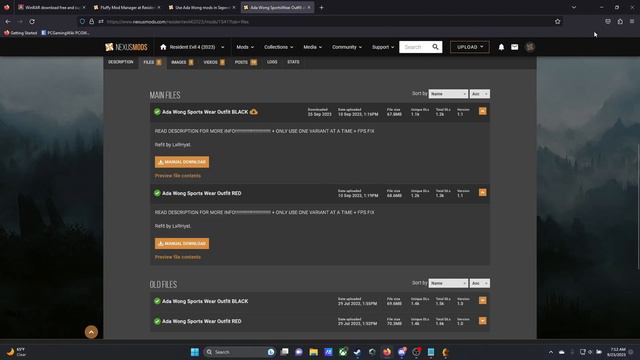This screenshot has height=360, width=640.
Task: Click green check icon on main Outfit RED
Action: coord(157,193)
